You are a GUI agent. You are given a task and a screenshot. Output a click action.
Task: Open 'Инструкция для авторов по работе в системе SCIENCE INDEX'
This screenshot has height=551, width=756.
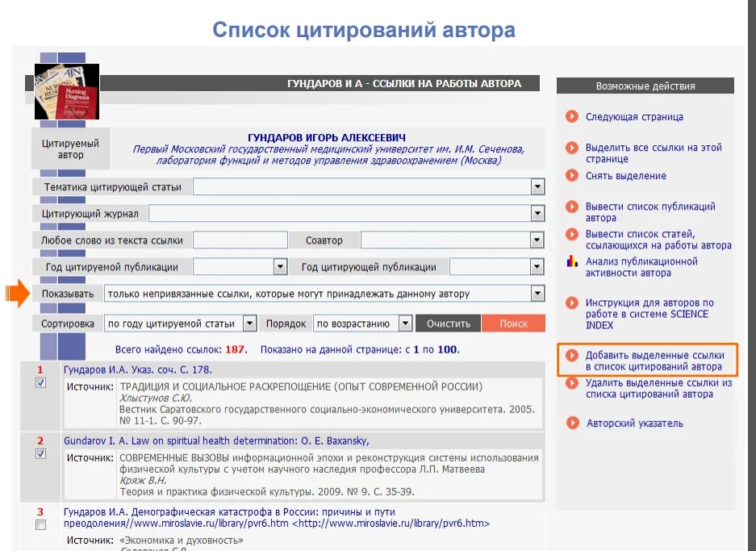[x=649, y=314]
